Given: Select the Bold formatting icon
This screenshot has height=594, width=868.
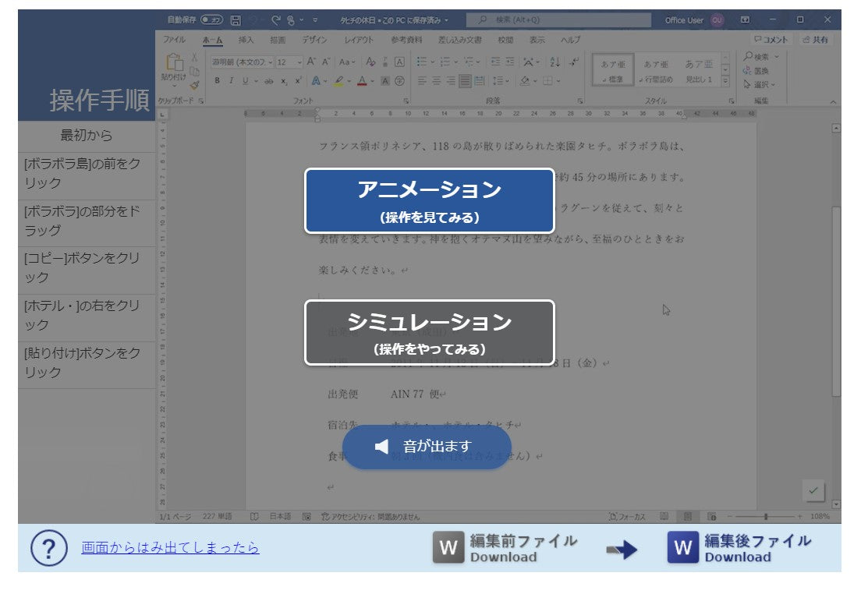Looking at the screenshot, I should pyautogui.click(x=218, y=80).
